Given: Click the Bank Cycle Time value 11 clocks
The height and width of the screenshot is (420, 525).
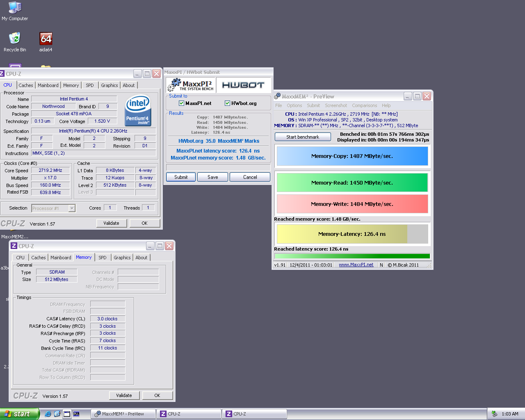Looking at the screenshot, I should [107, 348].
